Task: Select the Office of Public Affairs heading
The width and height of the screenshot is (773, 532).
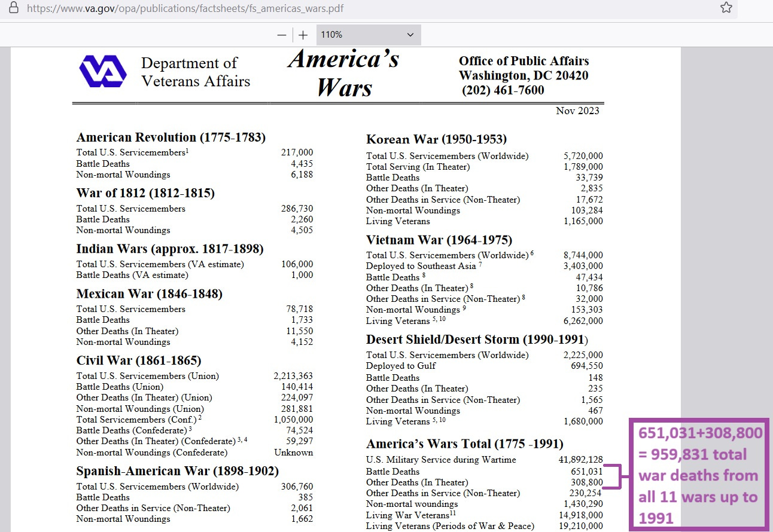Action: 524,61
